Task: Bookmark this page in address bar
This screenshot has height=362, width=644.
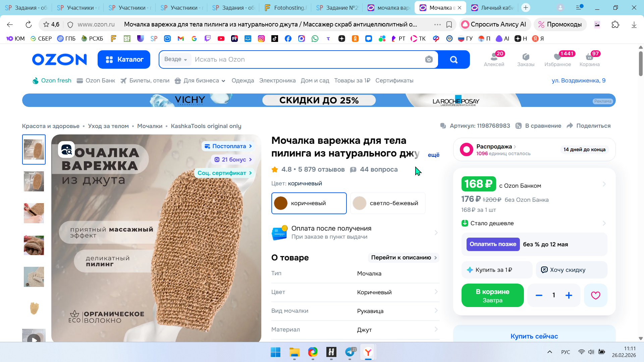Action: 449,24
